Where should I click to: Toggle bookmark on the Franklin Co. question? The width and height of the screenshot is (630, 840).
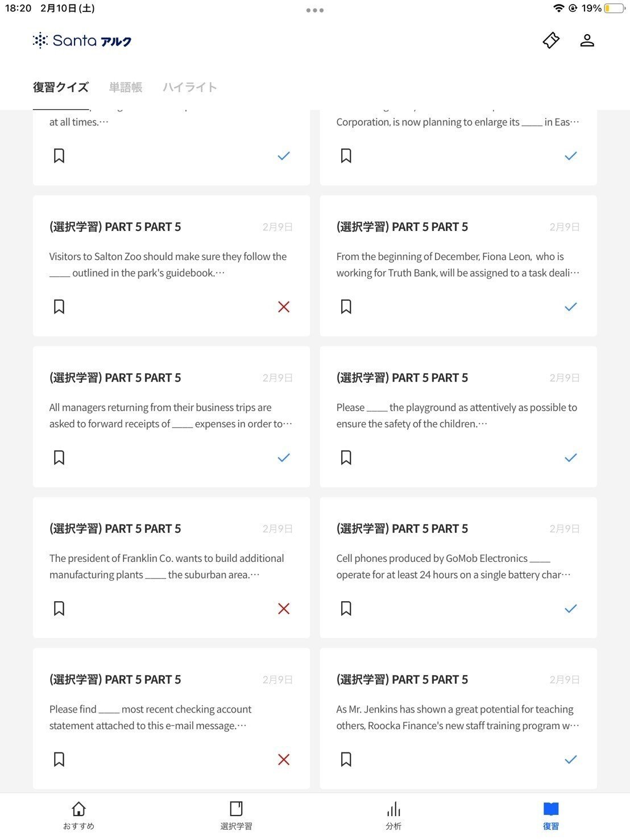[x=59, y=609]
